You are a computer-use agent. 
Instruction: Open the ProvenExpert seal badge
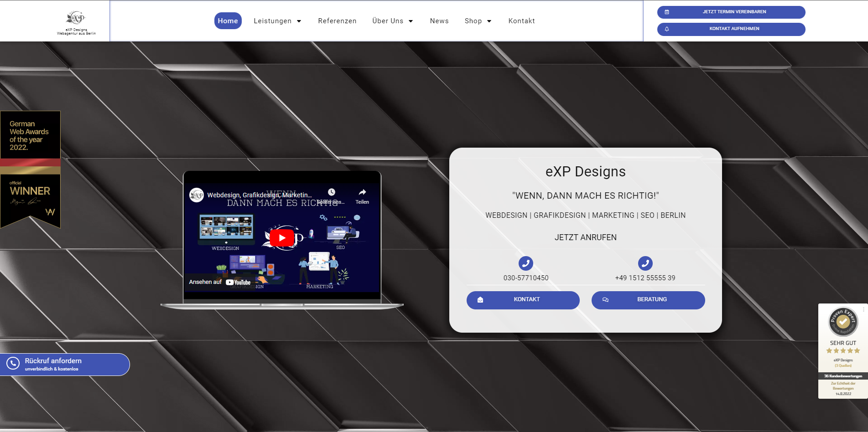pos(843,322)
